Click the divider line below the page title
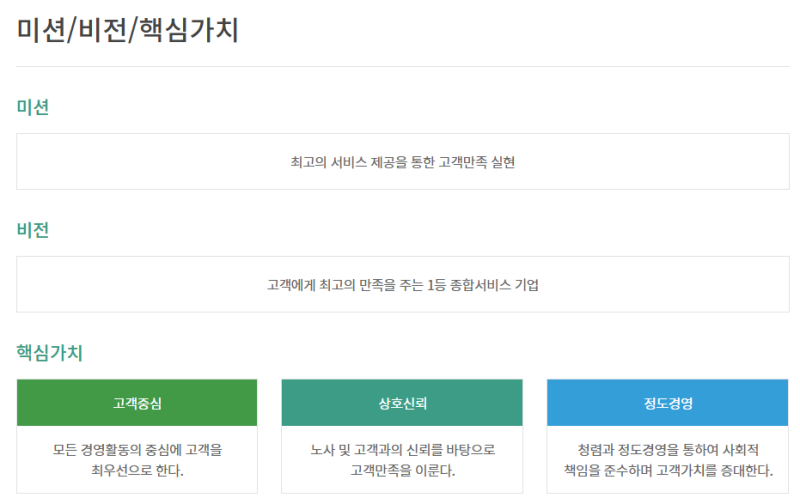The height and width of the screenshot is (504, 800). pyautogui.click(x=400, y=67)
